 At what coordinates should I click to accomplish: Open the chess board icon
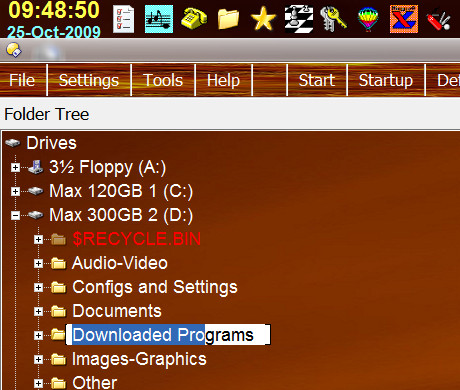pos(299,19)
